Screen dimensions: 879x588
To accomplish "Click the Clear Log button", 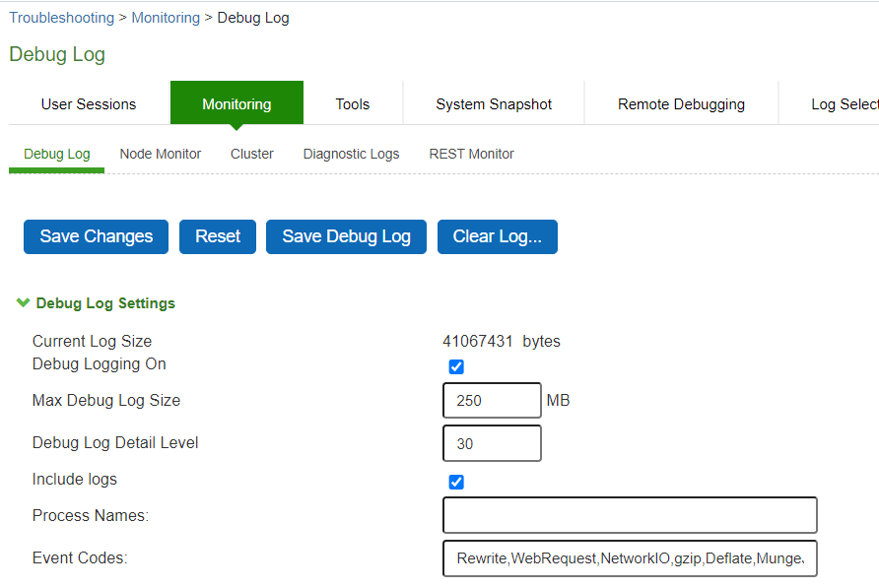I will coord(498,236).
